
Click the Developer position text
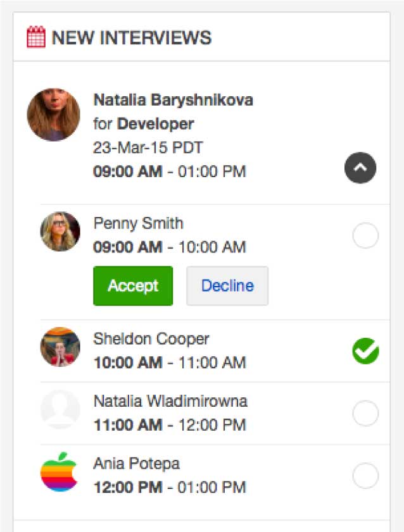click(156, 124)
